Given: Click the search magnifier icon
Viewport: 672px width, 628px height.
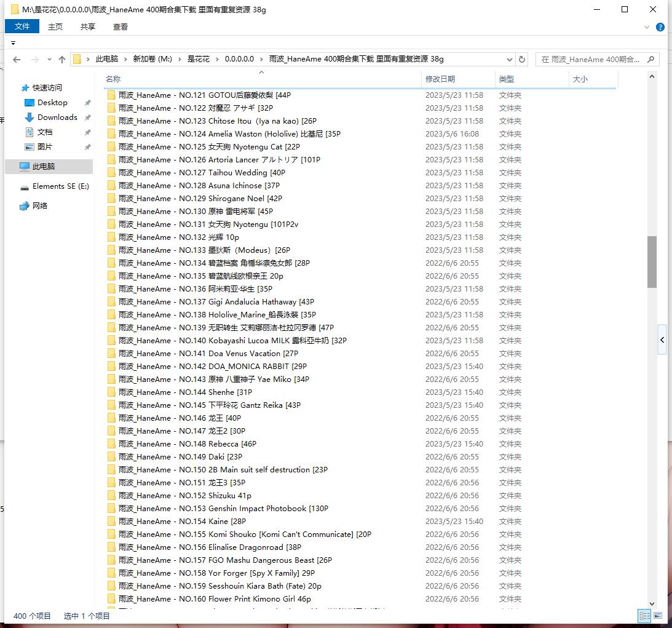Looking at the screenshot, I should point(650,59).
